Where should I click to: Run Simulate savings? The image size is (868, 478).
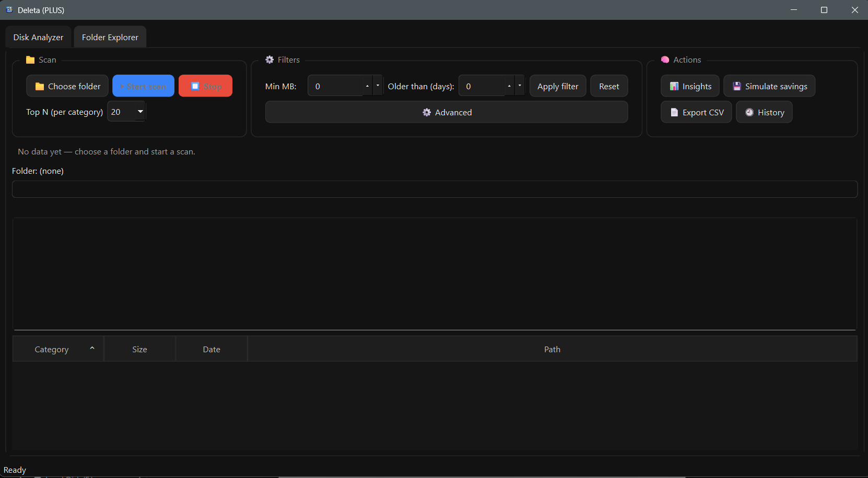click(769, 86)
